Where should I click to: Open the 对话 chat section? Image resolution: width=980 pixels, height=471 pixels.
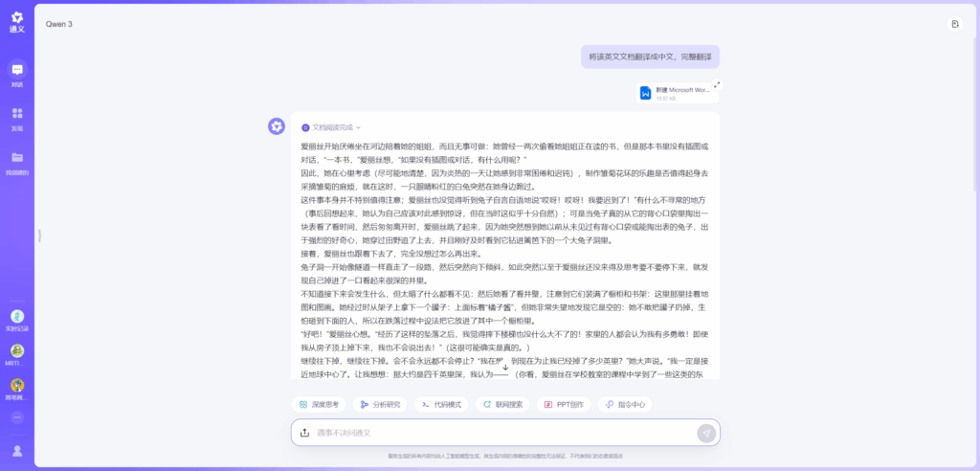click(17, 74)
